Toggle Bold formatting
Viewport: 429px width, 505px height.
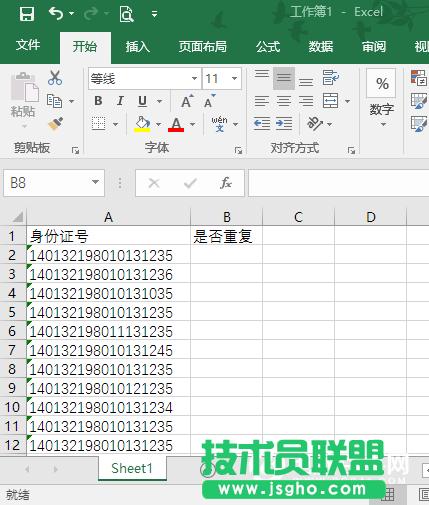98,101
